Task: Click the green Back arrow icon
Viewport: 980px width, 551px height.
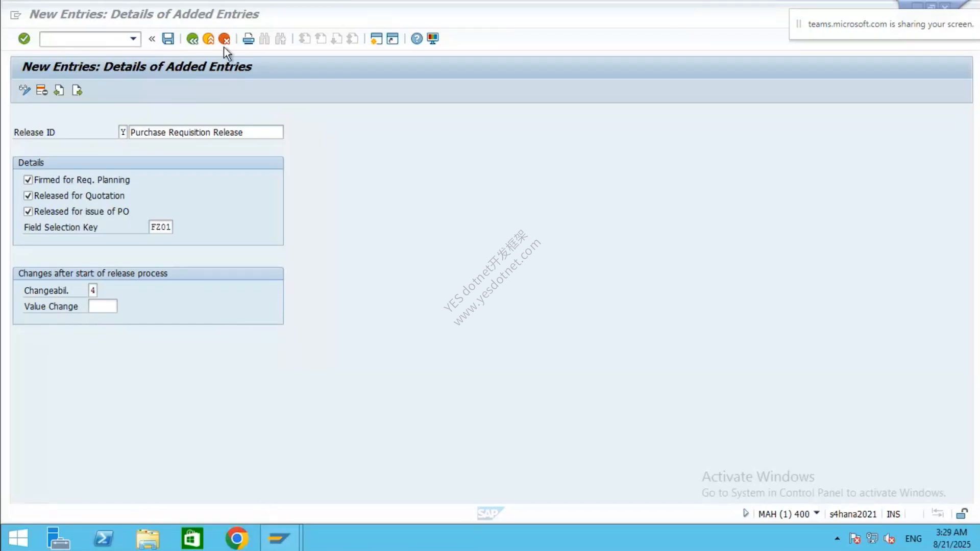Action: [x=192, y=39]
